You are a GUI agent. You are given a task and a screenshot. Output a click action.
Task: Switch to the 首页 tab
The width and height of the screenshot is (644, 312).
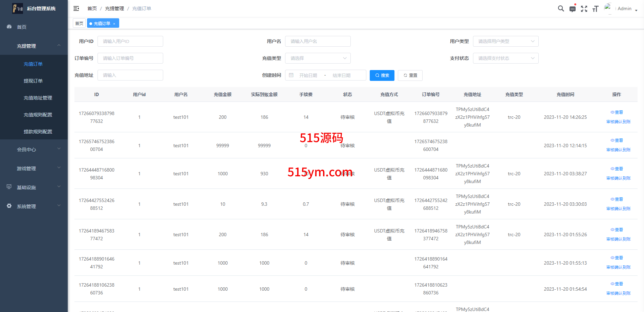(79, 23)
